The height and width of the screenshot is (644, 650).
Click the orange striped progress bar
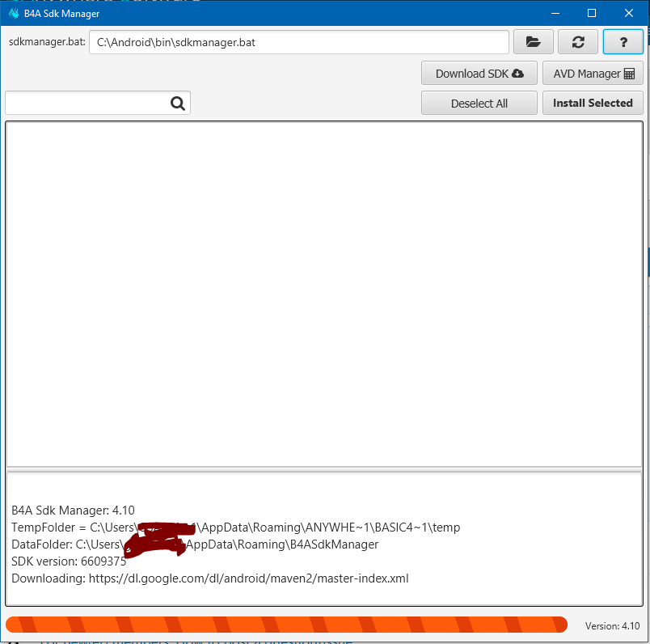click(286, 625)
